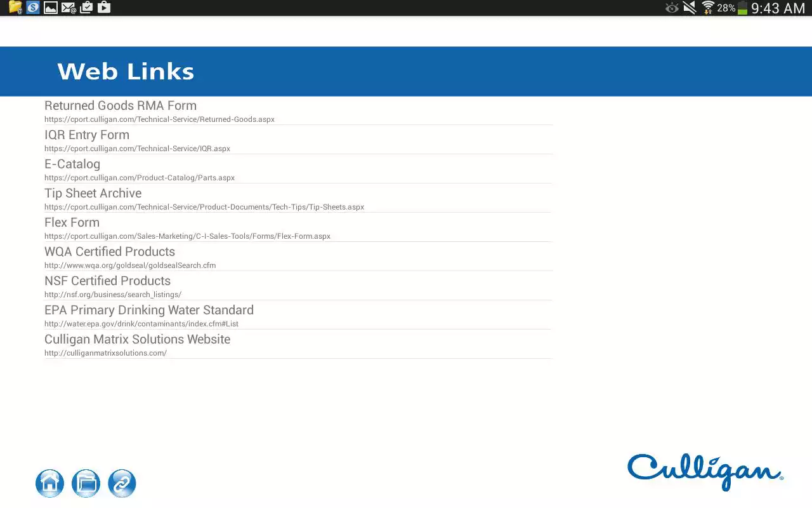Image resolution: width=812 pixels, height=508 pixels.
Task: Tap the Home icon at bottom
Action: point(49,483)
